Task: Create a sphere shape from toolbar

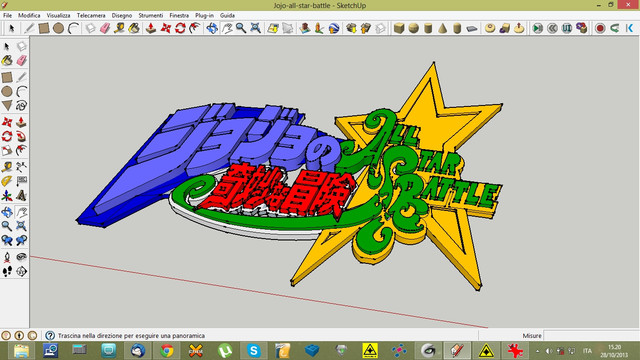Action: 413,28
